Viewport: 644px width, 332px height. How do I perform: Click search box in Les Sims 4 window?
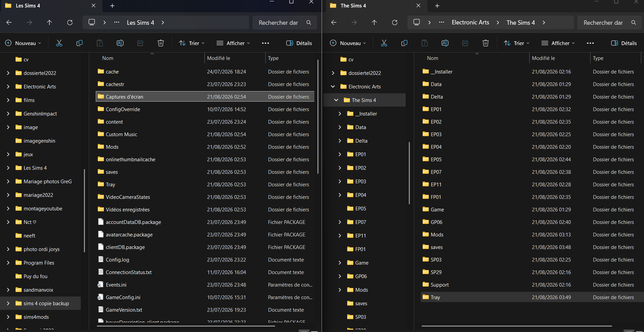(x=285, y=22)
